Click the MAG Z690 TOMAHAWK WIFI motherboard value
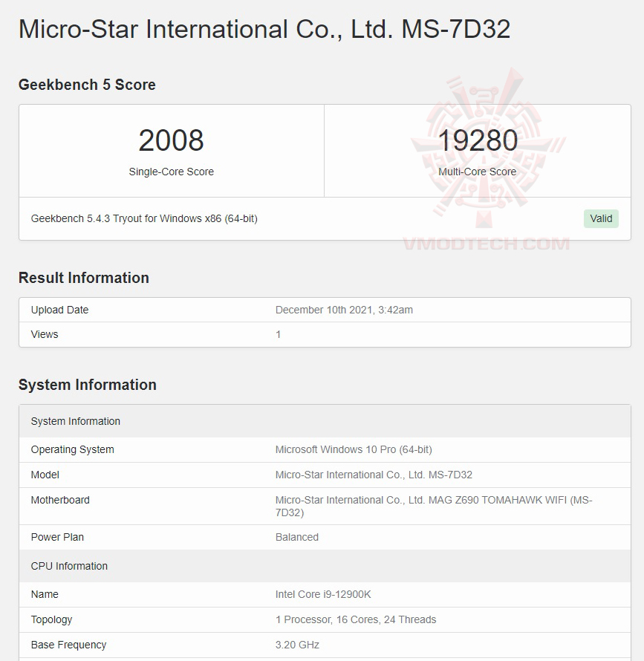The width and height of the screenshot is (644, 661). (x=434, y=507)
